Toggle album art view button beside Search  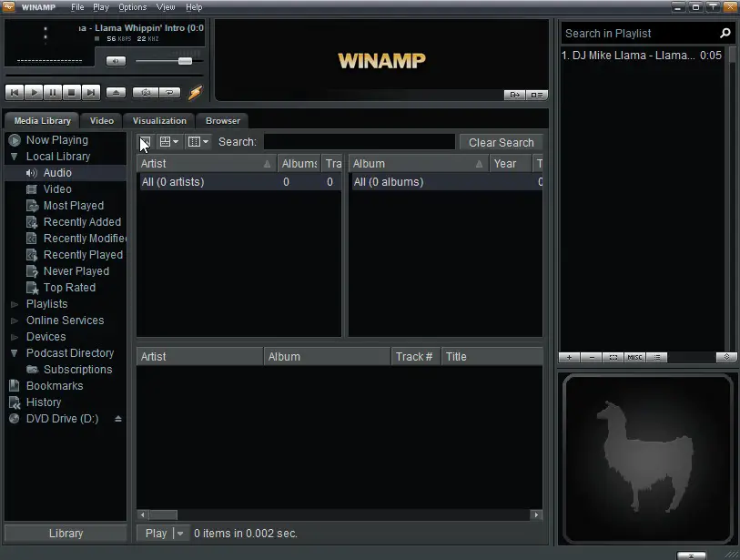[x=145, y=142]
